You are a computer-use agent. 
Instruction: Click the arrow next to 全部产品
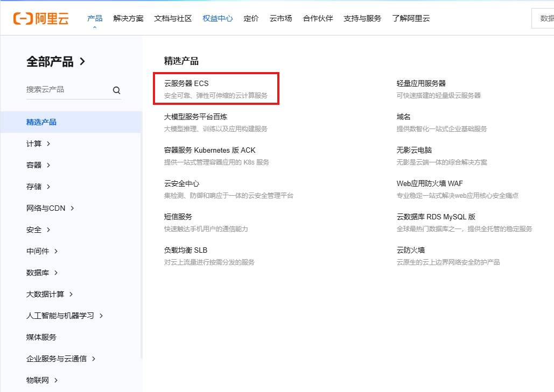[82, 61]
